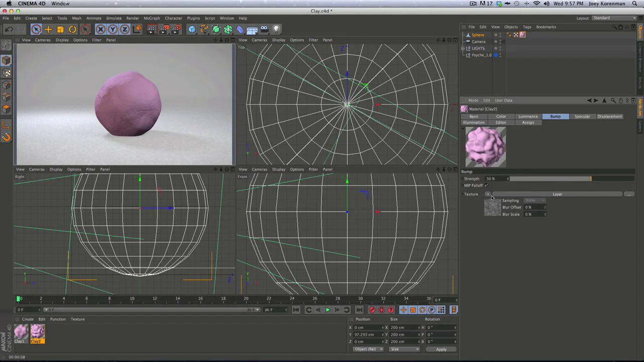644x362 pixels.
Task: Open the Simulate menu
Action: [x=114, y=18]
